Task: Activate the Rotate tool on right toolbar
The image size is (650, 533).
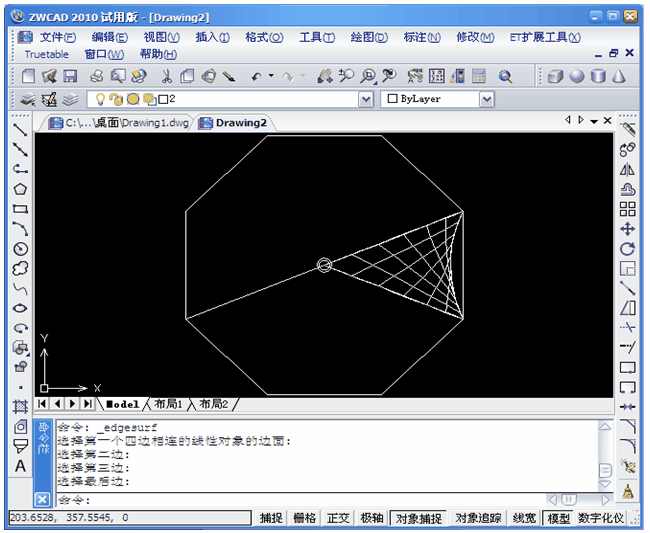Action: coord(628,249)
